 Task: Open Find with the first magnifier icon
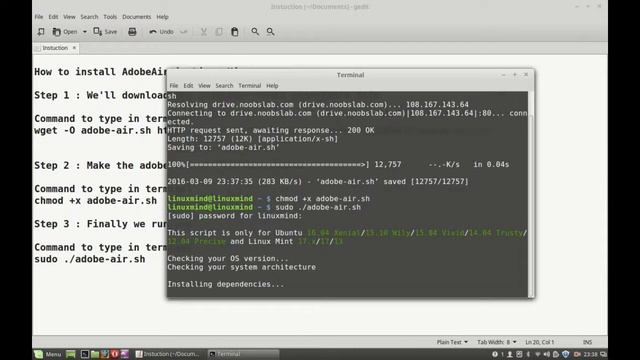[x=255, y=31]
